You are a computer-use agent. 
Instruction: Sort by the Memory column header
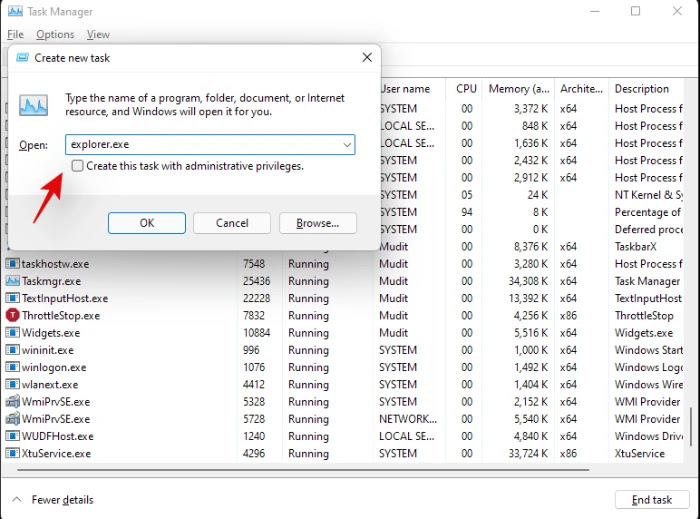(519, 89)
